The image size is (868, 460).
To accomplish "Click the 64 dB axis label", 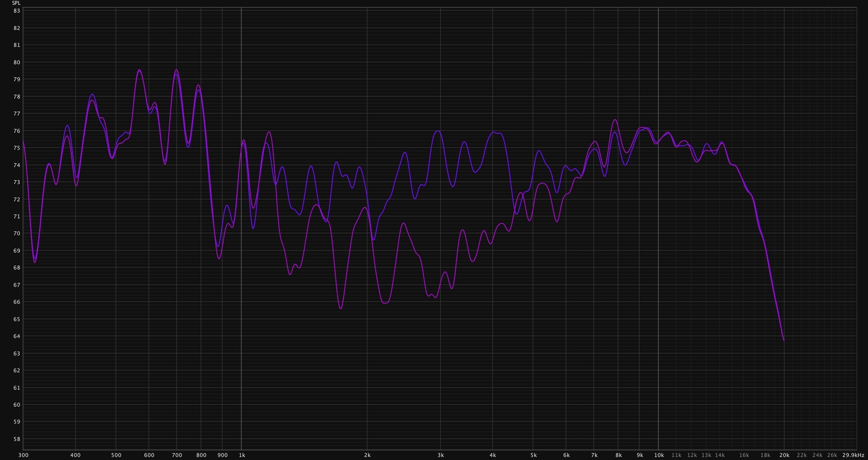I will 17,336.
